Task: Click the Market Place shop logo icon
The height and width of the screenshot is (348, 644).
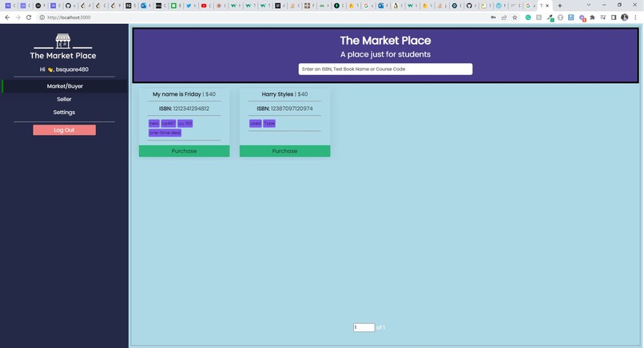Action: click(x=63, y=41)
